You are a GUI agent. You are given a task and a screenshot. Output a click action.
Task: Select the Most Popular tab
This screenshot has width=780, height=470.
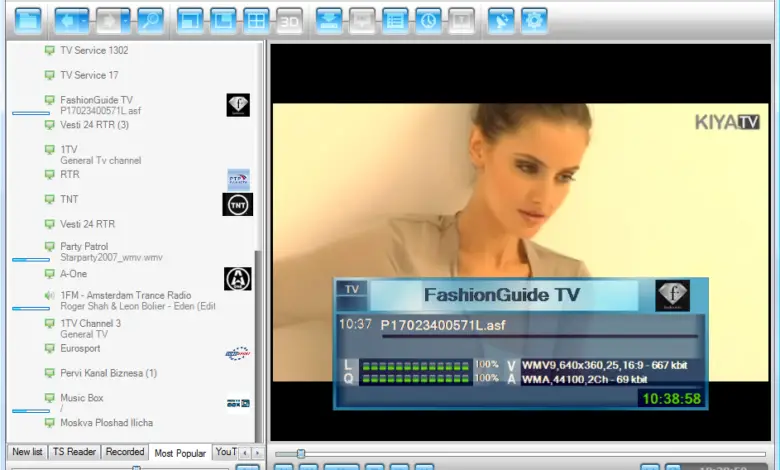[180, 453]
